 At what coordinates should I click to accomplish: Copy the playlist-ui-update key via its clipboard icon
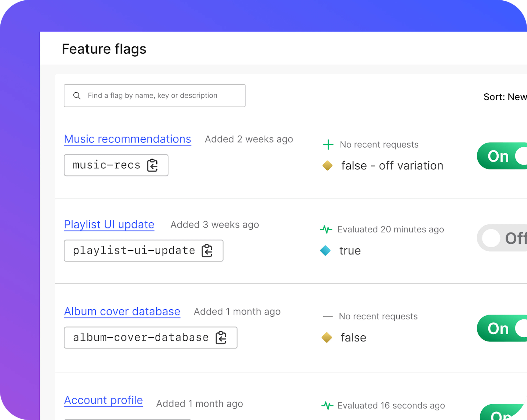tap(207, 251)
